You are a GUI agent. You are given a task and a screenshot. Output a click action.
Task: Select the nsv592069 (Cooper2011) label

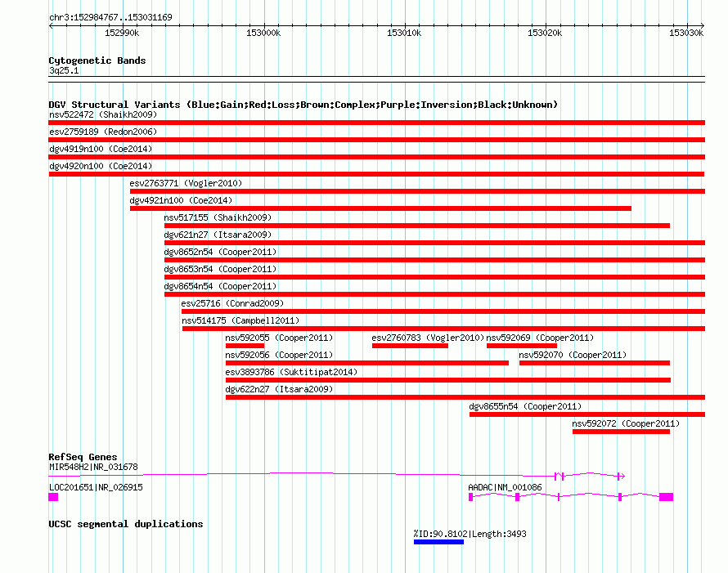click(540, 338)
